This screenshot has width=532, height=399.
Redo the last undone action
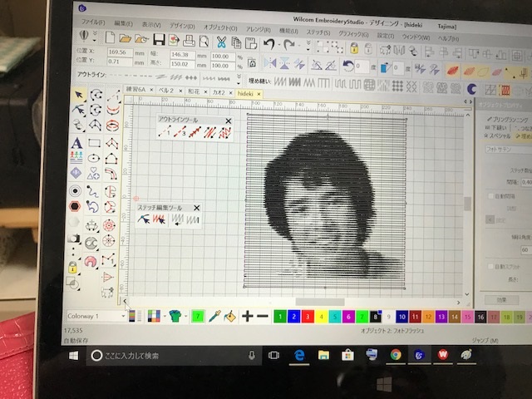click(x=288, y=45)
